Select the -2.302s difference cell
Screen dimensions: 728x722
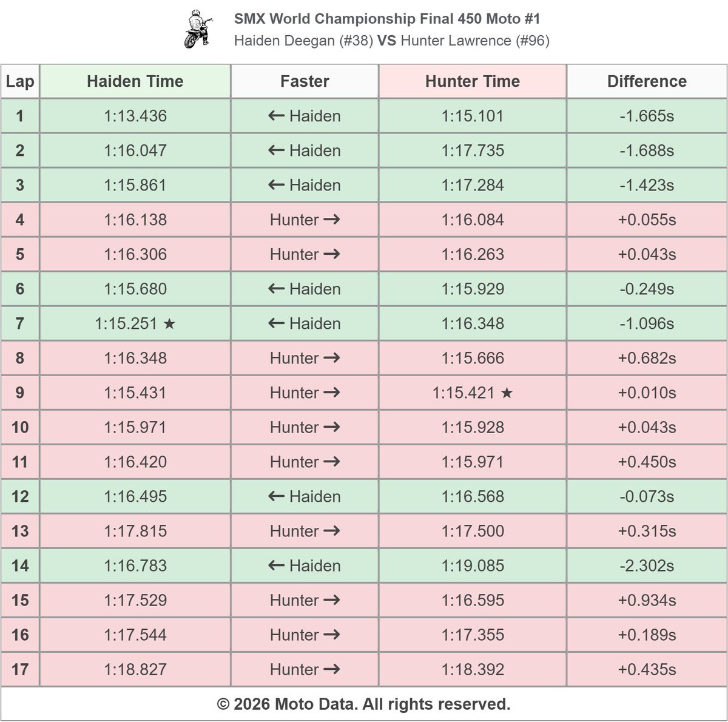[647, 565]
